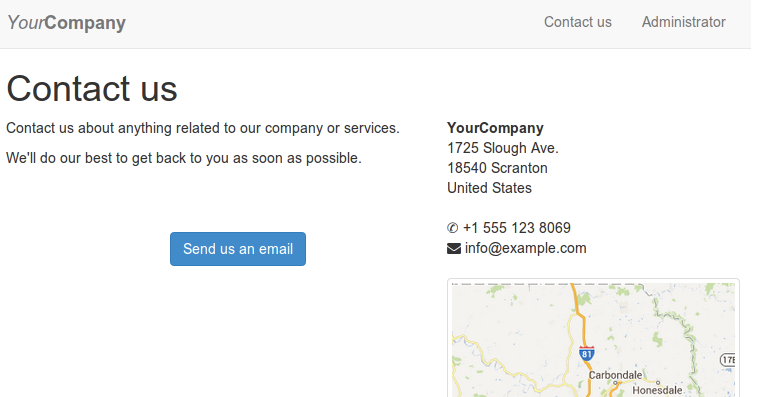This screenshot has width=777, height=397.
Task: Click the Honesdale label on the map
Action: (x=657, y=390)
